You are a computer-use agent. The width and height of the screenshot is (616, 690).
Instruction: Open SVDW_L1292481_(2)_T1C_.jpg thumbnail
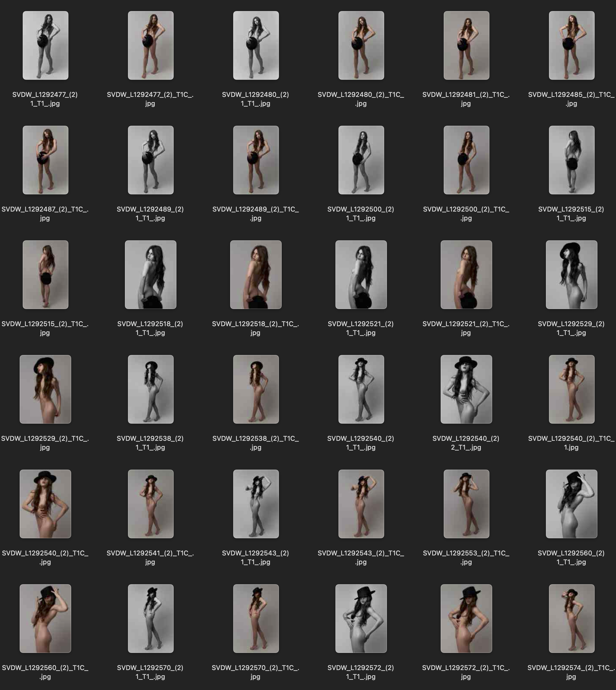466,45
